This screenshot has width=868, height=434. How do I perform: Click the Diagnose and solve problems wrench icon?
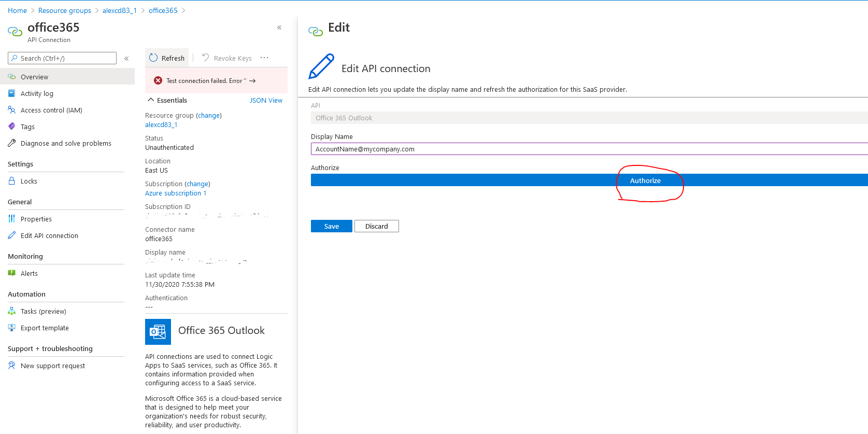(x=11, y=143)
